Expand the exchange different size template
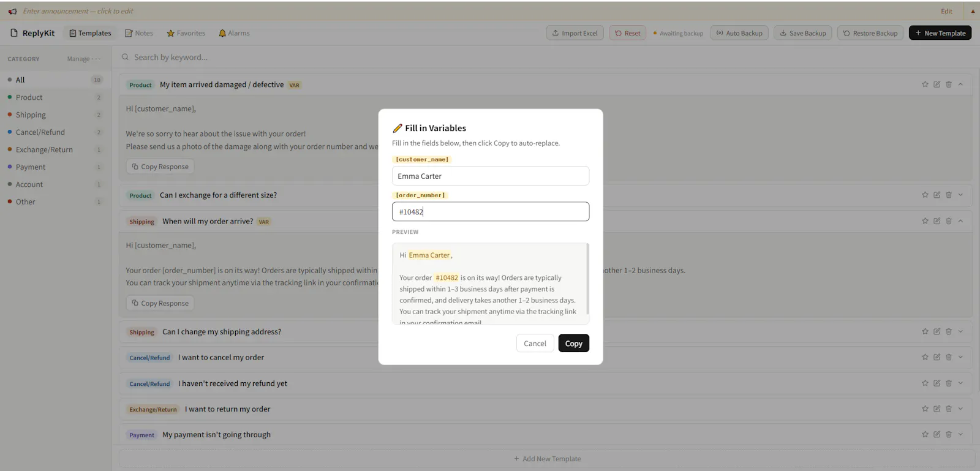Screen dimensions: 980x471 pos(960,195)
